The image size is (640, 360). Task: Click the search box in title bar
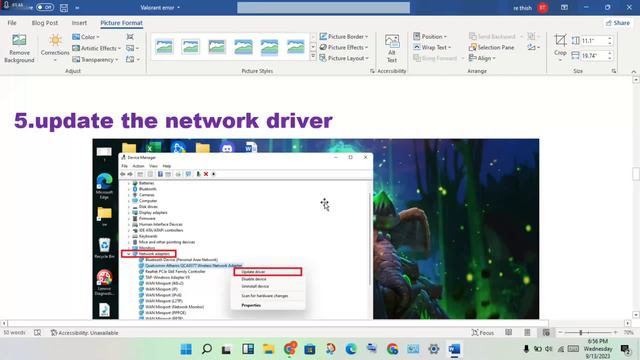click(323, 8)
